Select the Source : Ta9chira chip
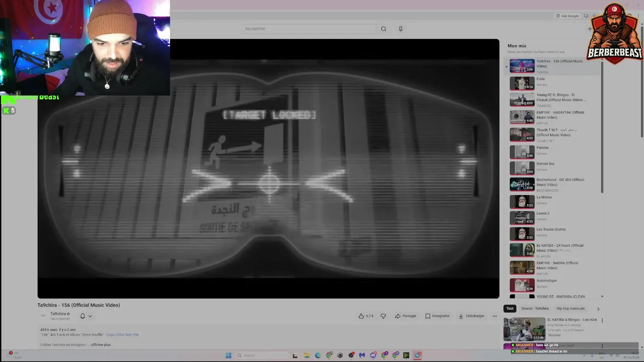This screenshot has width=644, height=362. pos(535,308)
